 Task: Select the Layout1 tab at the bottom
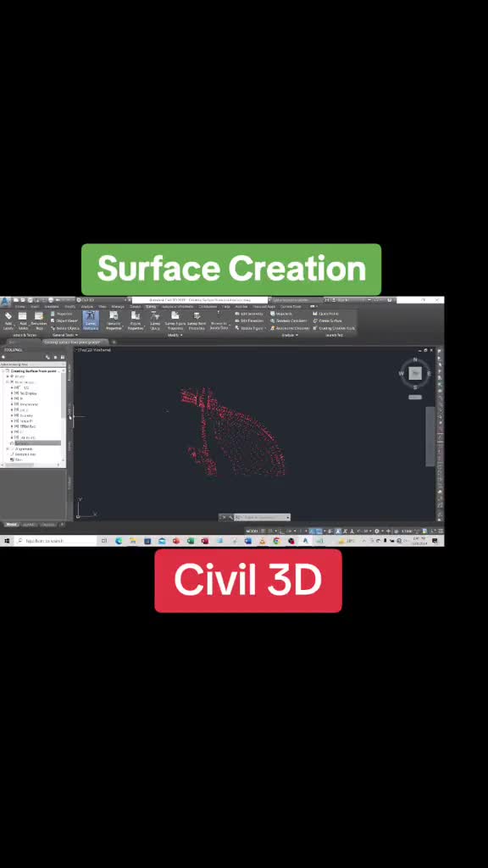29,524
